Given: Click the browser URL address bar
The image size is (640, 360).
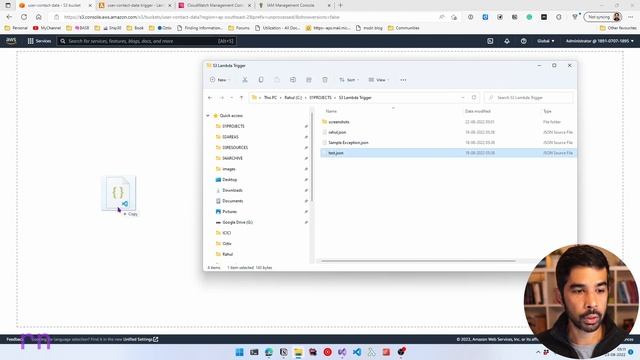Looking at the screenshot, I should pos(245,17).
